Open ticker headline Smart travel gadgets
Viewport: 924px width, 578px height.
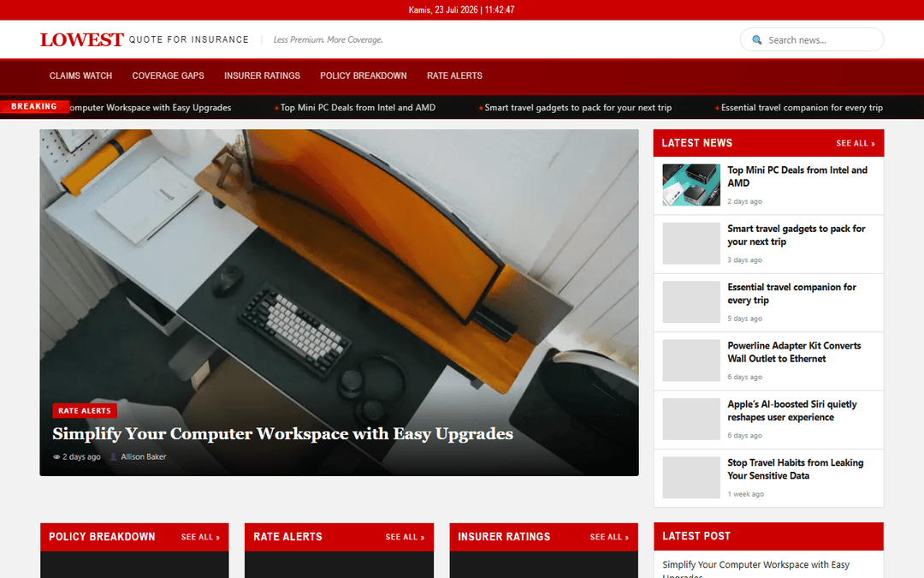tap(578, 107)
